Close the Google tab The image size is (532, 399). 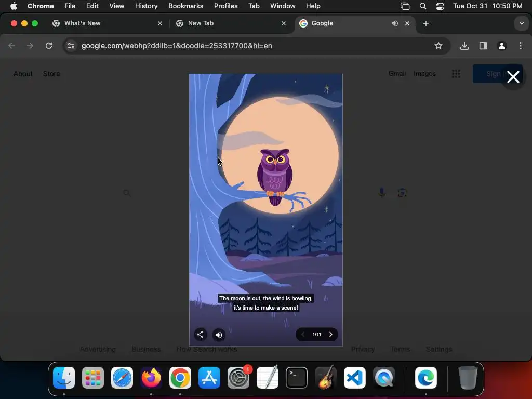407,23
